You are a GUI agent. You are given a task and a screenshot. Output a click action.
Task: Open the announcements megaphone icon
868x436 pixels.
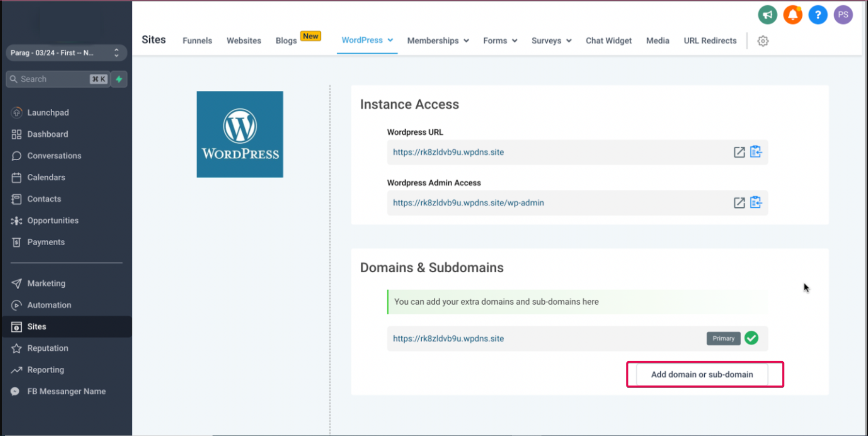tap(768, 15)
